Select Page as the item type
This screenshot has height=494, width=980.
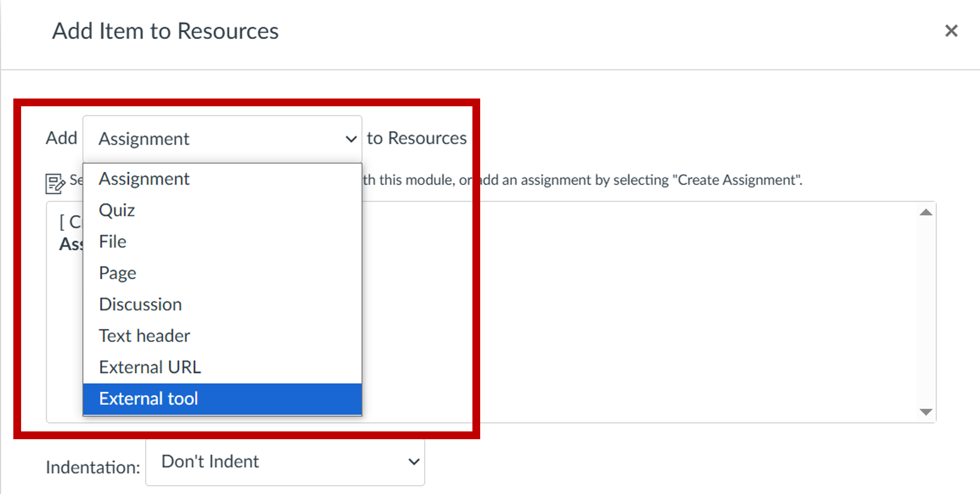(x=118, y=273)
